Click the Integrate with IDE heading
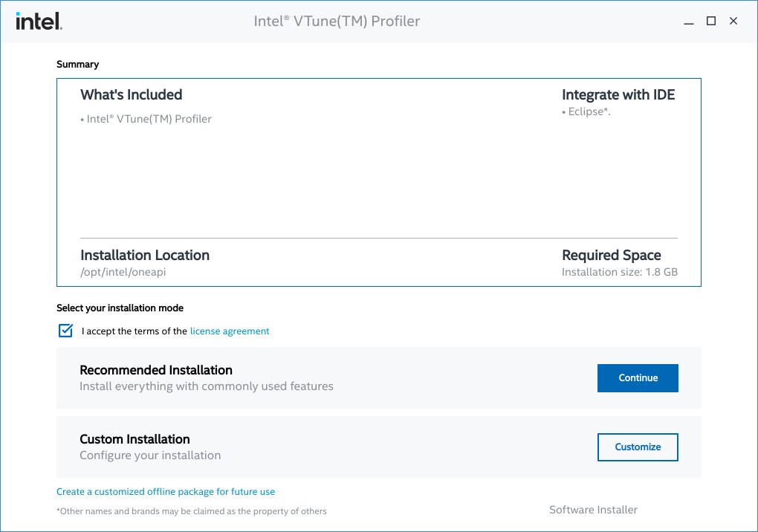 tap(618, 95)
